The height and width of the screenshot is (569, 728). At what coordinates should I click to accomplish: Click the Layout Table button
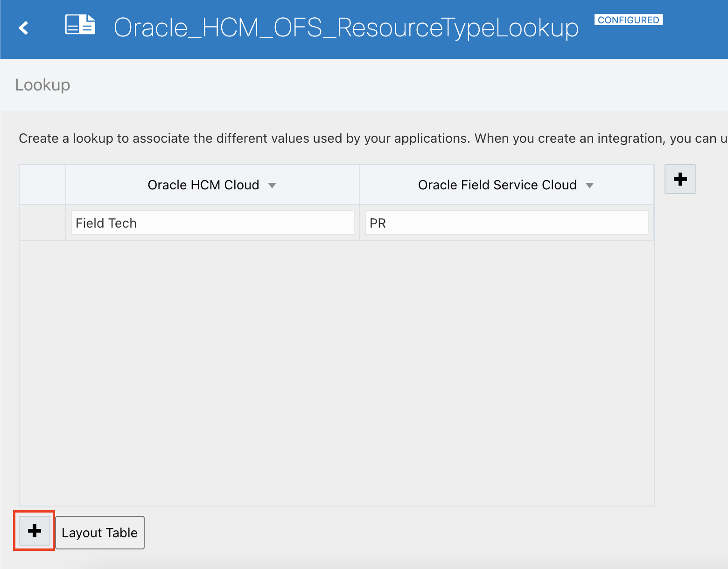[100, 533]
